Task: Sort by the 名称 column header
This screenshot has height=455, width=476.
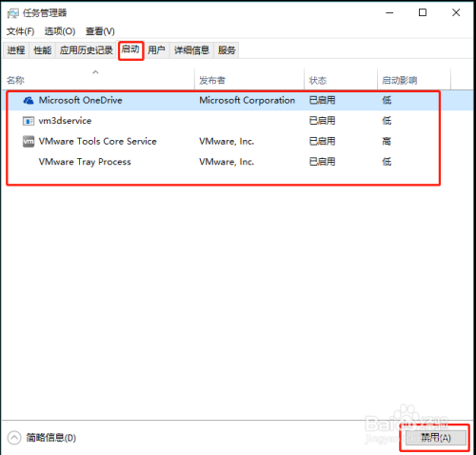Action: [15, 81]
